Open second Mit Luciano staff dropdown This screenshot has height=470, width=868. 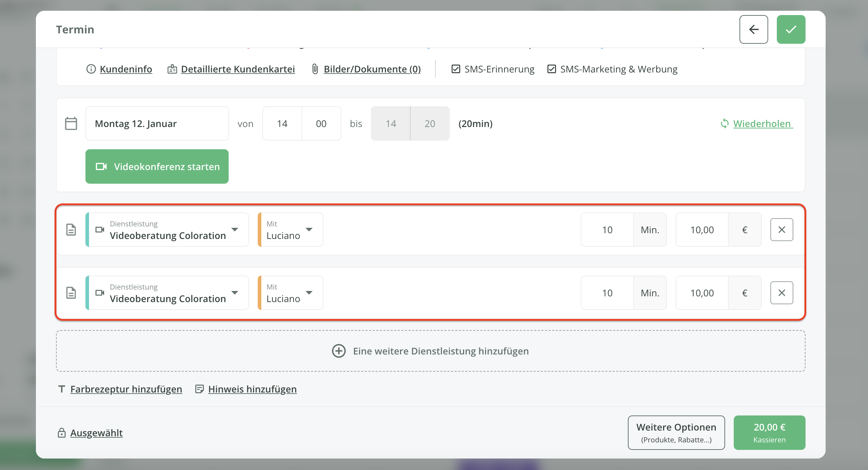pos(309,293)
